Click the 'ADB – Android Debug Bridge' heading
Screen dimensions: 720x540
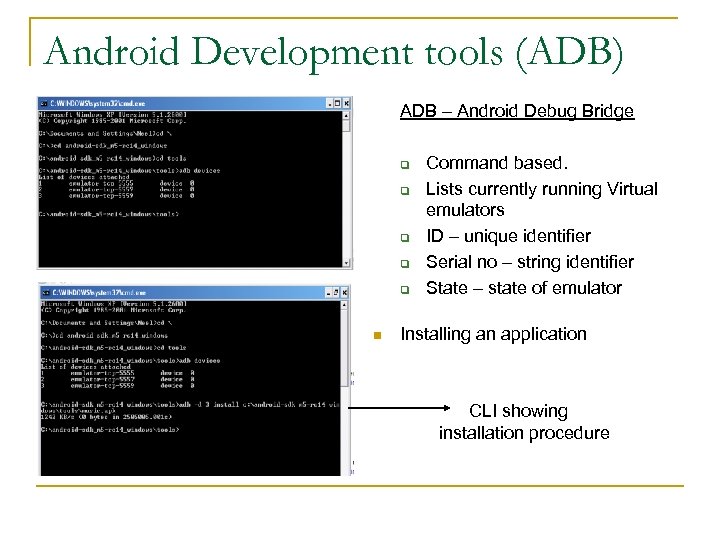[x=517, y=111]
